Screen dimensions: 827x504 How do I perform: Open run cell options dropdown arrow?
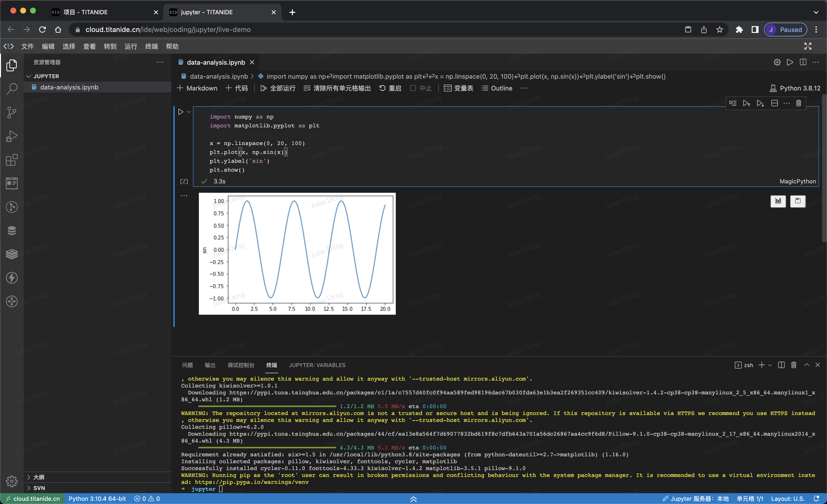click(x=189, y=112)
